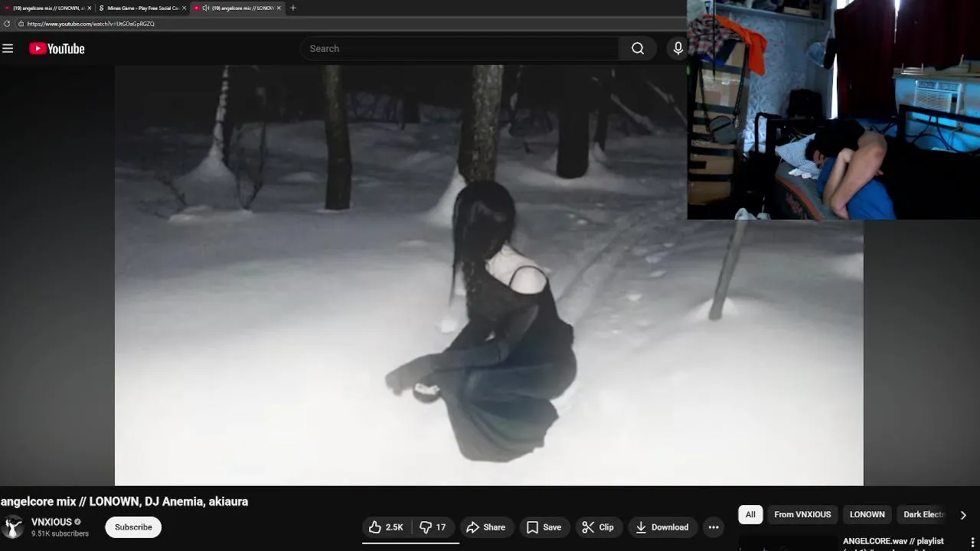Dislike the video with thumbs down
Viewport: 980px width, 551px height.
tap(433, 527)
